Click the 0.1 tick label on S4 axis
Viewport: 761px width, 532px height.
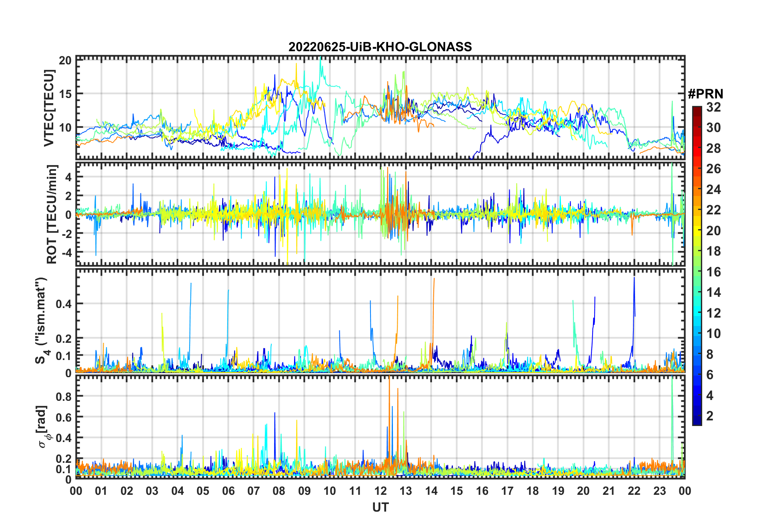tap(64, 356)
